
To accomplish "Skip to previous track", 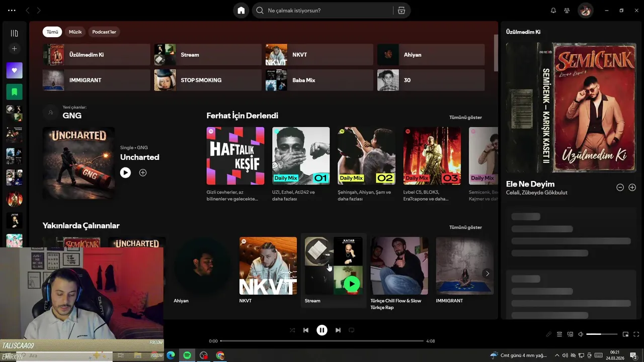I will pyautogui.click(x=306, y=330).
